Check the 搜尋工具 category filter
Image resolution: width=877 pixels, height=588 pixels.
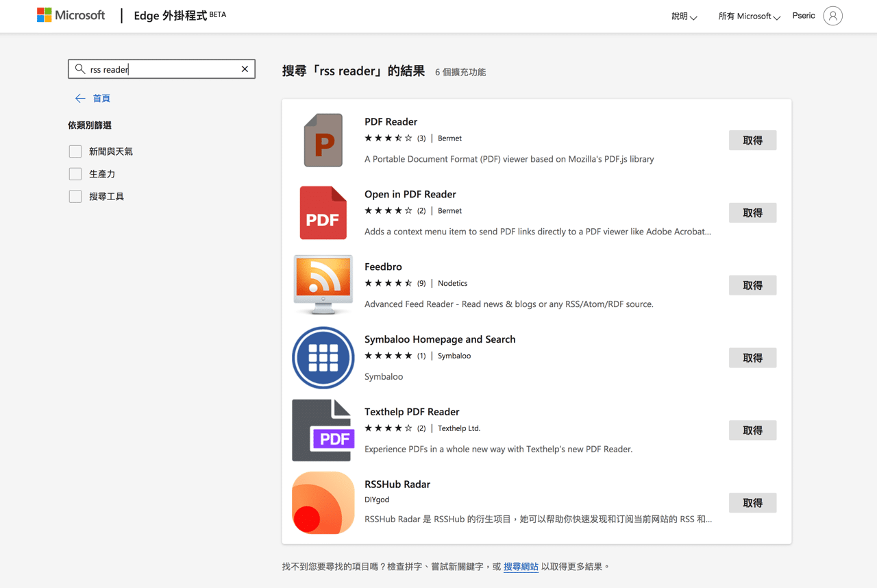(x=75, y=197)
